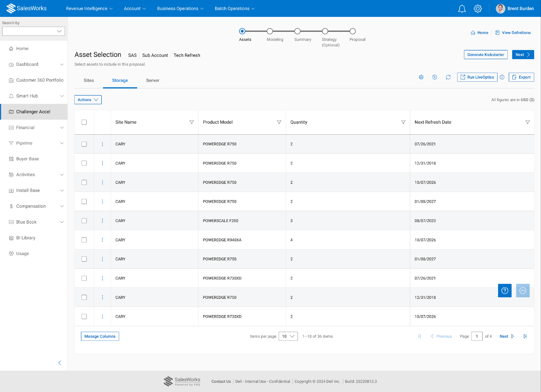Open Contact Us footer link
541x392 pixels.
point(221,381)
